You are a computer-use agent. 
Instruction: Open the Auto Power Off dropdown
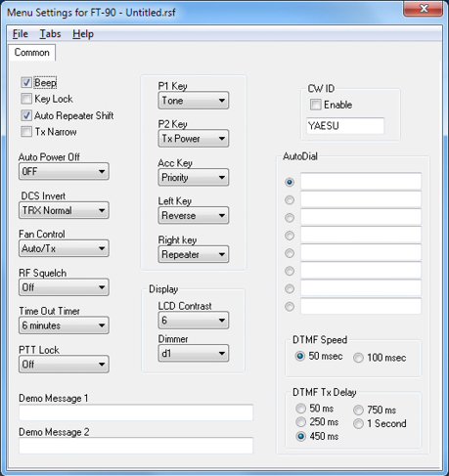(x=64, y=171)
